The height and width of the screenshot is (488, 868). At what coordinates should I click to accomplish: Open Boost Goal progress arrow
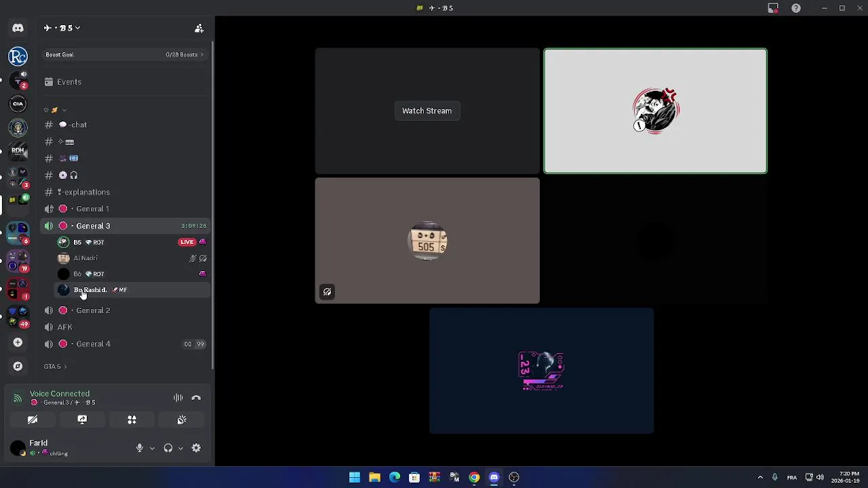click(x=201, y=55)
